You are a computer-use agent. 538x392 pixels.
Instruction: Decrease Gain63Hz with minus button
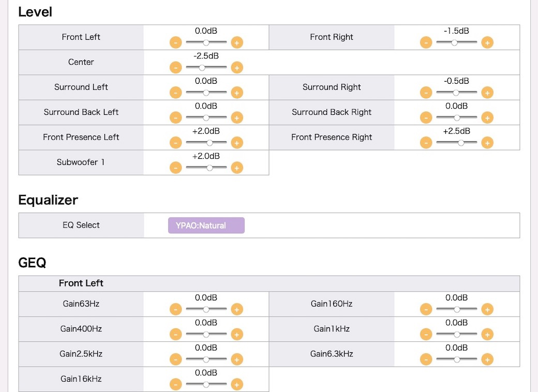coord(176,309)
